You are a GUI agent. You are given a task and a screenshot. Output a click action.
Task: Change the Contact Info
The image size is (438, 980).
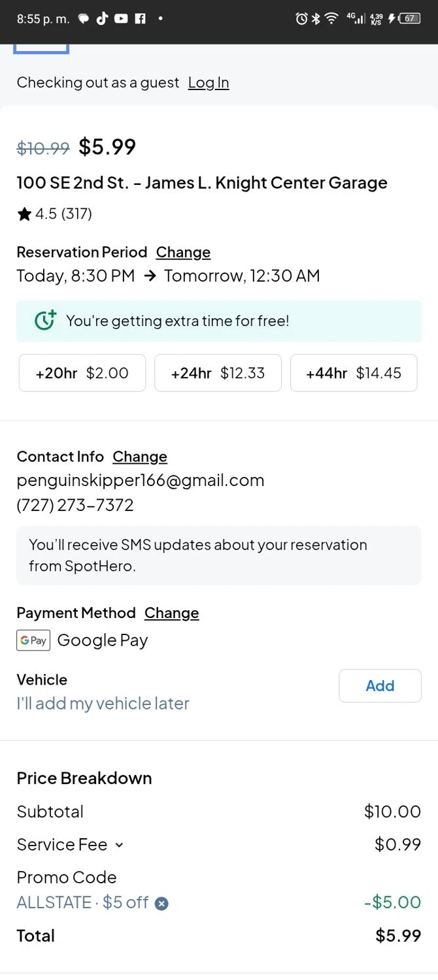coord(140,457)
